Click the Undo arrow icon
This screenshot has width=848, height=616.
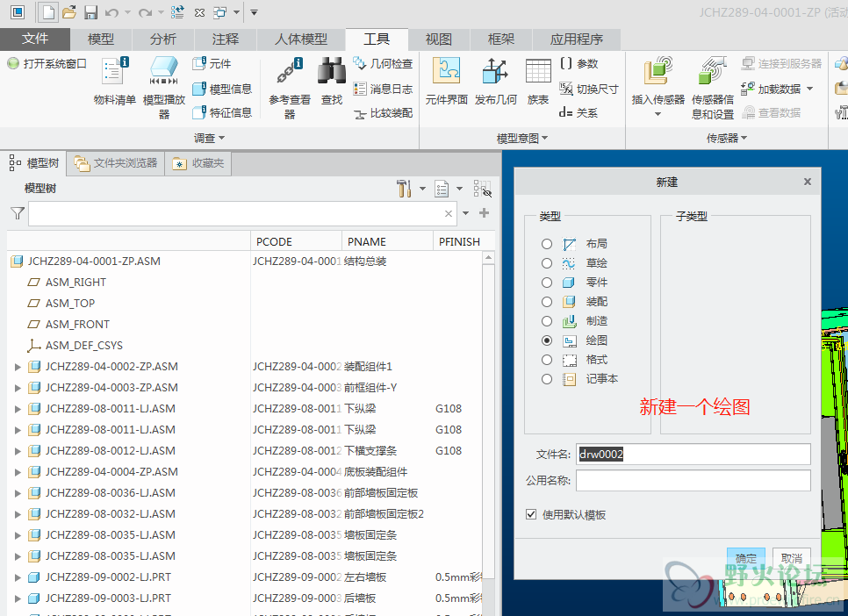[112, 12]
